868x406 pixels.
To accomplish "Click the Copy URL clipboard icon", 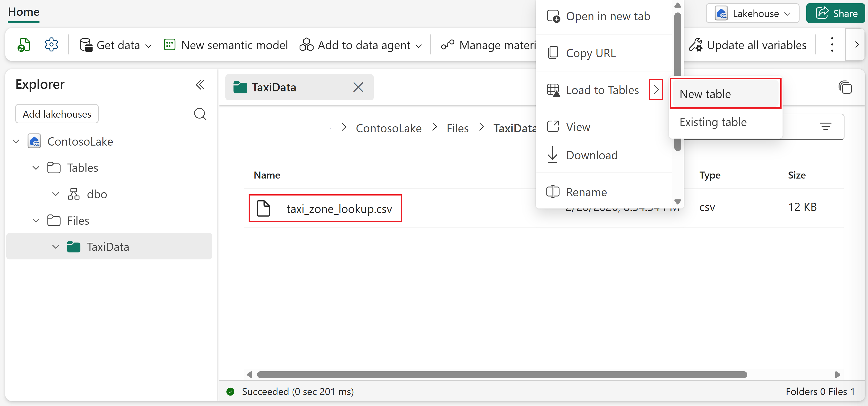I will pyautogui.click(x=553, y=53).
